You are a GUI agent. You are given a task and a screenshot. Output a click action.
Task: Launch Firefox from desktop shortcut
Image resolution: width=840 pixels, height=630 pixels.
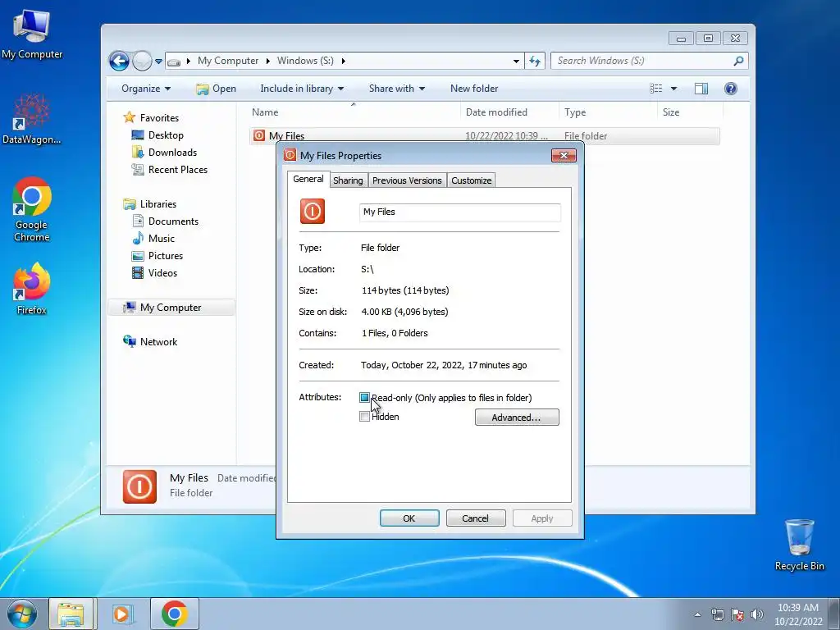click(x=32, y=288)
